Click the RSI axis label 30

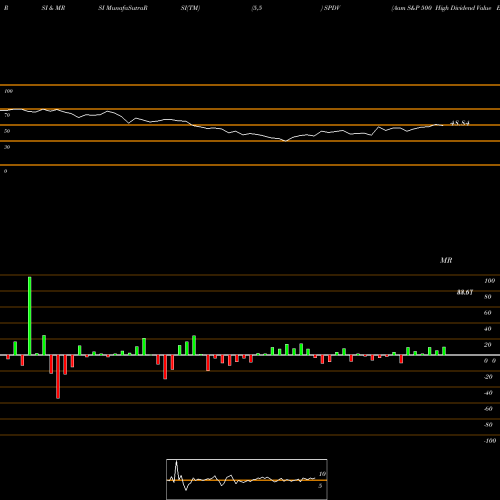pos(7,147)
